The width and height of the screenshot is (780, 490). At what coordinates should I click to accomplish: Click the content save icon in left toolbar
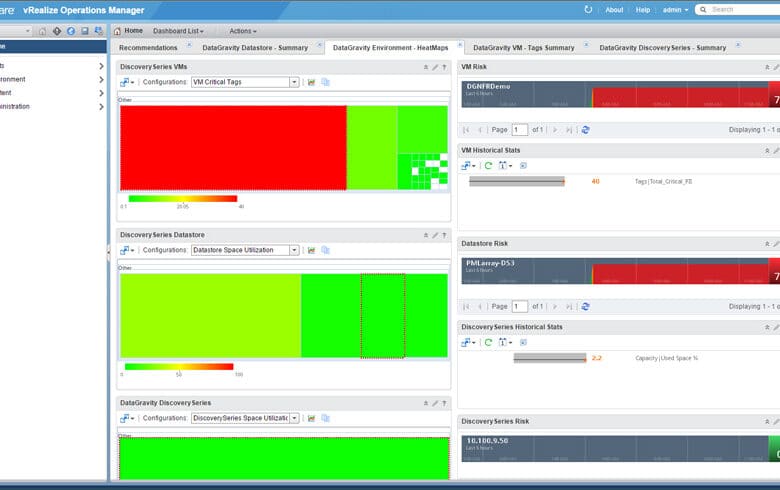click(85, 31)
